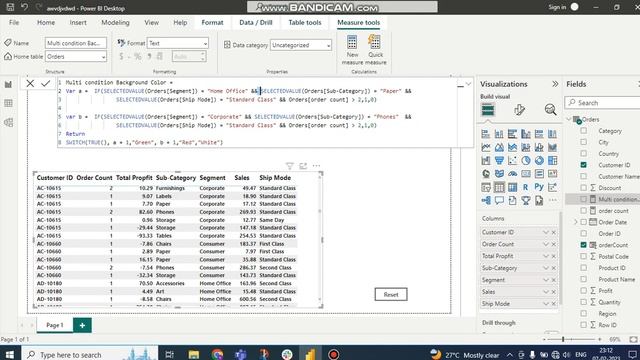The width and height of the screenshot is (640, 360).
Task: Check the Postal Code field checkbox
Action: pos(584,256)
